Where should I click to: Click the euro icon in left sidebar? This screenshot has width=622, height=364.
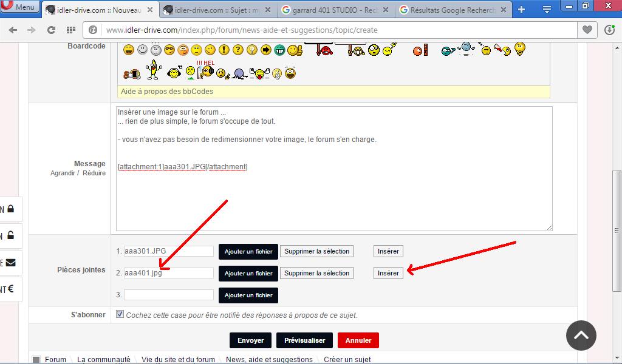click(10, 289)
